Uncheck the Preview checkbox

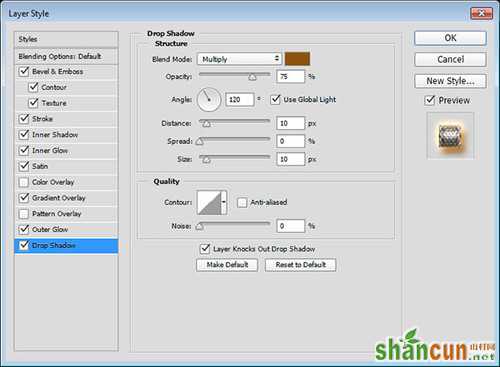pos(430,100)
